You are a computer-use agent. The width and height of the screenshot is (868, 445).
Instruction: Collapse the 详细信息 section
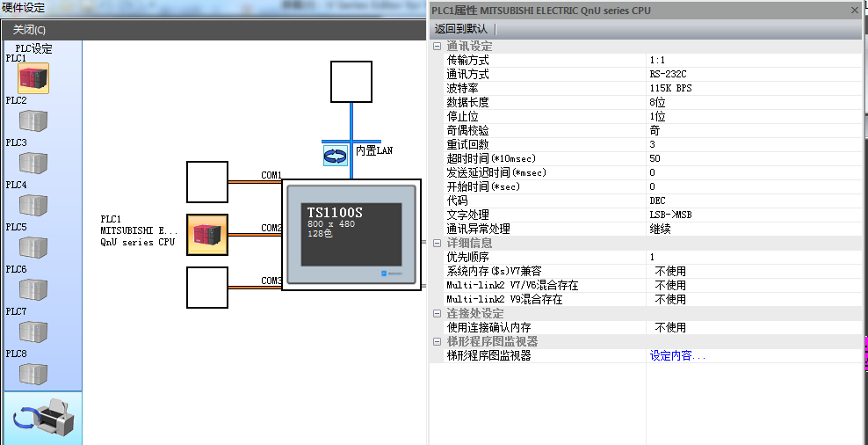coord(438,243)
